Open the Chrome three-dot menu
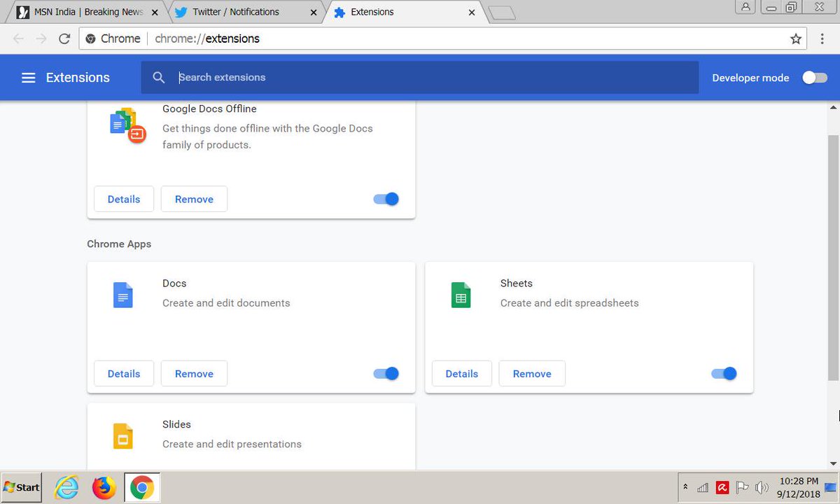840x504 pixels. (x=822, y=38)
